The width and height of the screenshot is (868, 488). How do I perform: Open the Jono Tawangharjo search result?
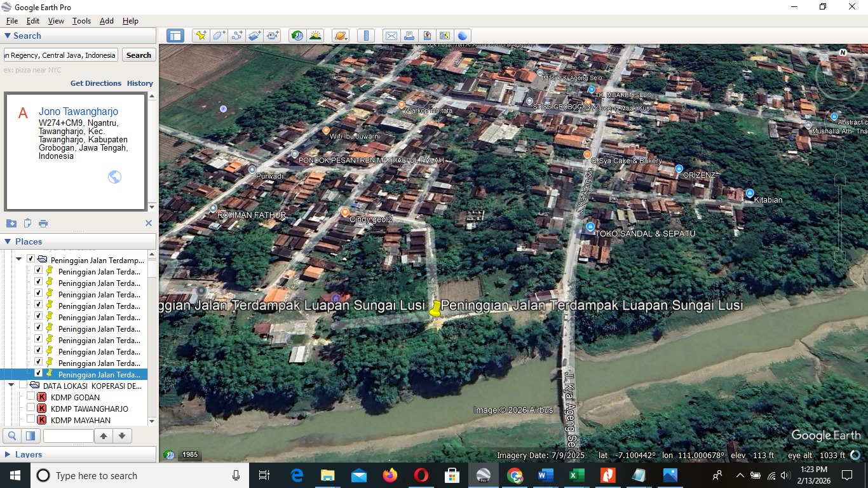click(78, 111)
